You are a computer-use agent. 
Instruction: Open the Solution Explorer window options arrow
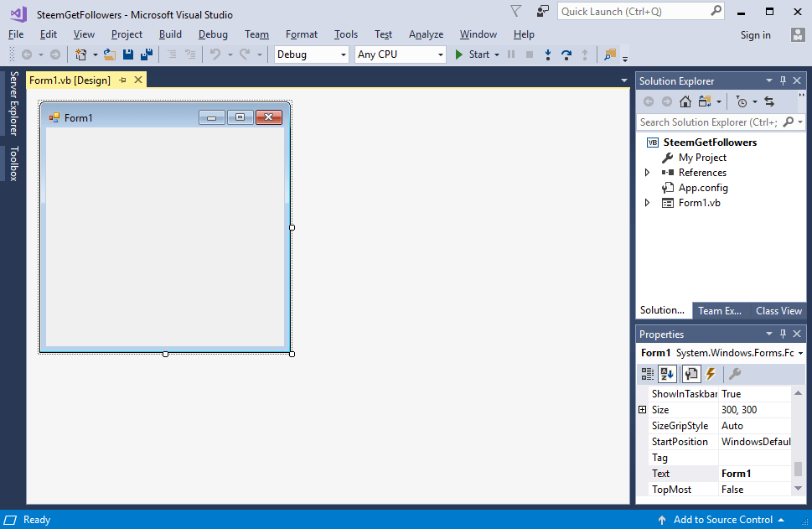coord(769,80)
